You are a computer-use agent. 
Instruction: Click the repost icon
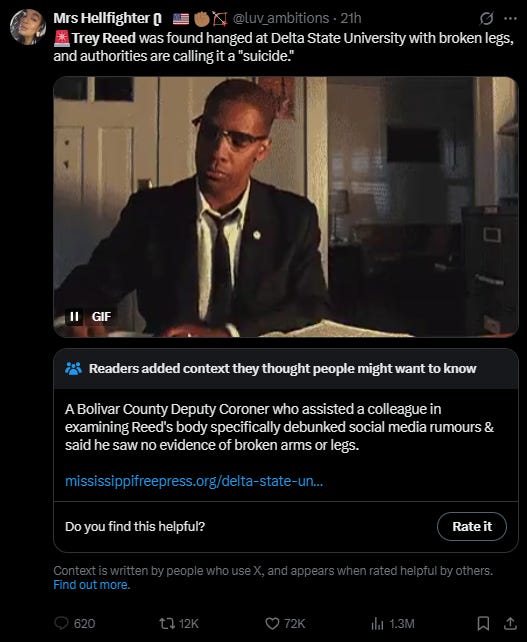coord(166,624)
